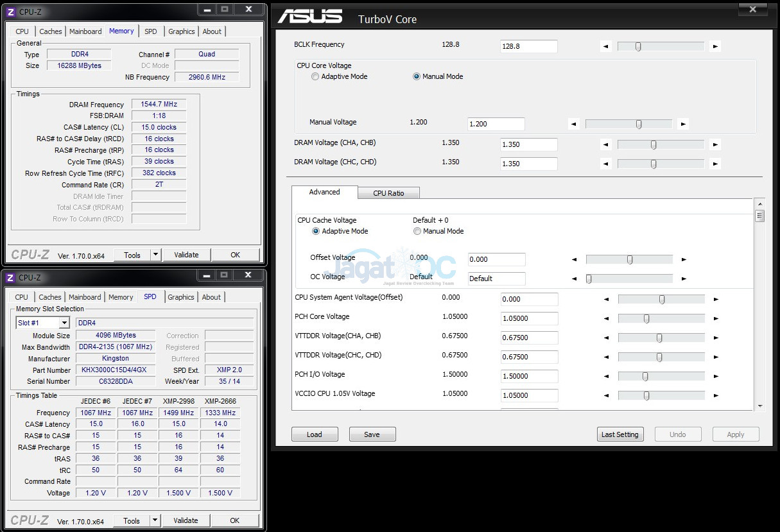Click the BCLK Frequency input field
The image size is (780, 532).
[528, 46]
